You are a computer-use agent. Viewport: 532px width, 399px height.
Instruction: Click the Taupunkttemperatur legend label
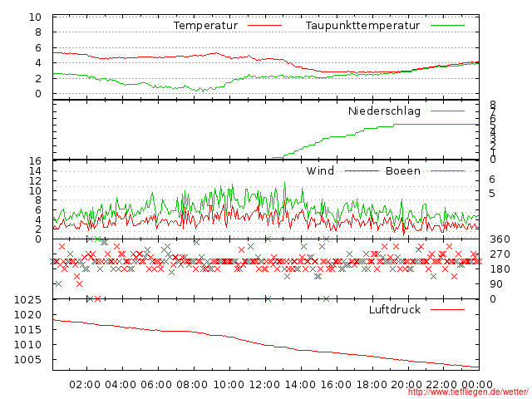point(362,26)
